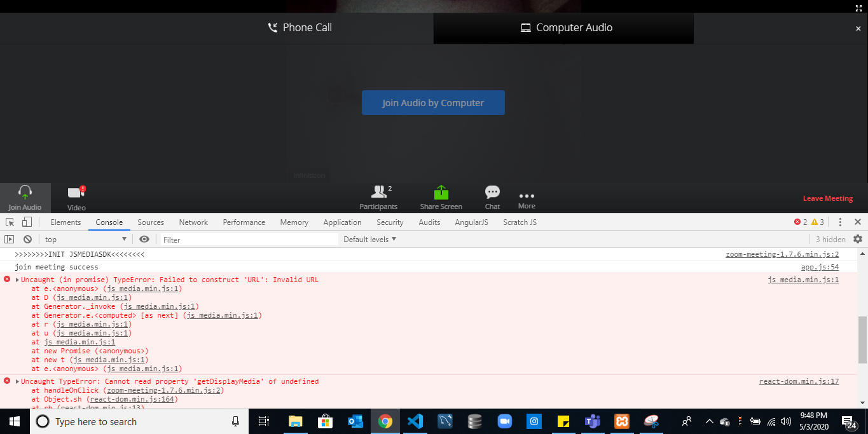Click the 'join meeting success' log line
This screenshot has height=434, width=868.
pos(57,267)
